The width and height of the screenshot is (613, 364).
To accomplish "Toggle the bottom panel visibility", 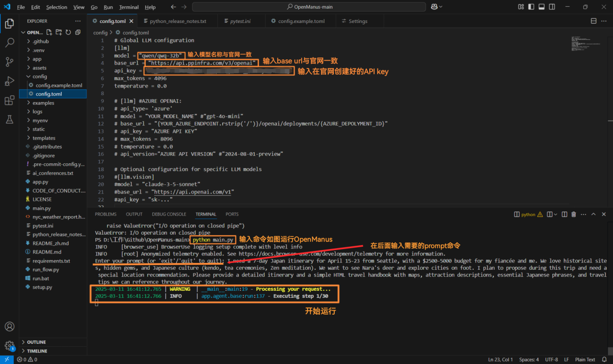I will (x=542, y=7).
